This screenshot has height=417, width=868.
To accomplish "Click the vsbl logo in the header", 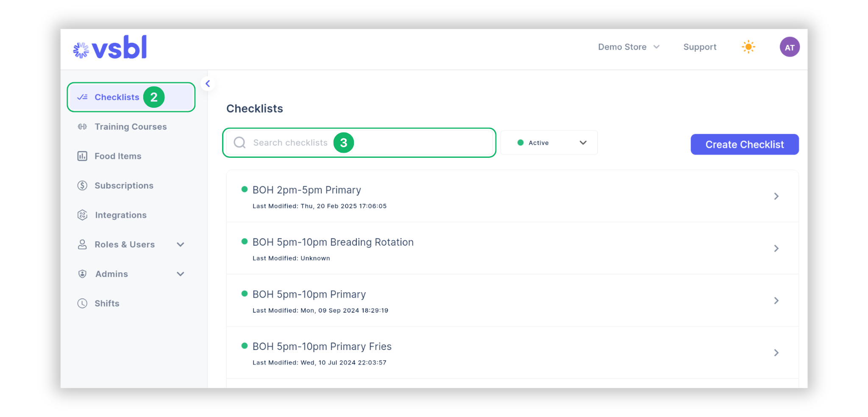I will click(109, 47).
